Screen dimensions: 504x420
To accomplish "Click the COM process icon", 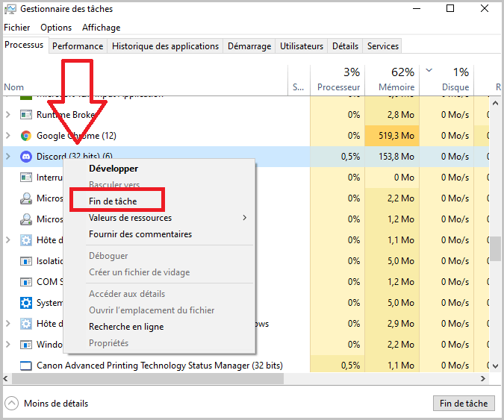I will tap(25, 282).
